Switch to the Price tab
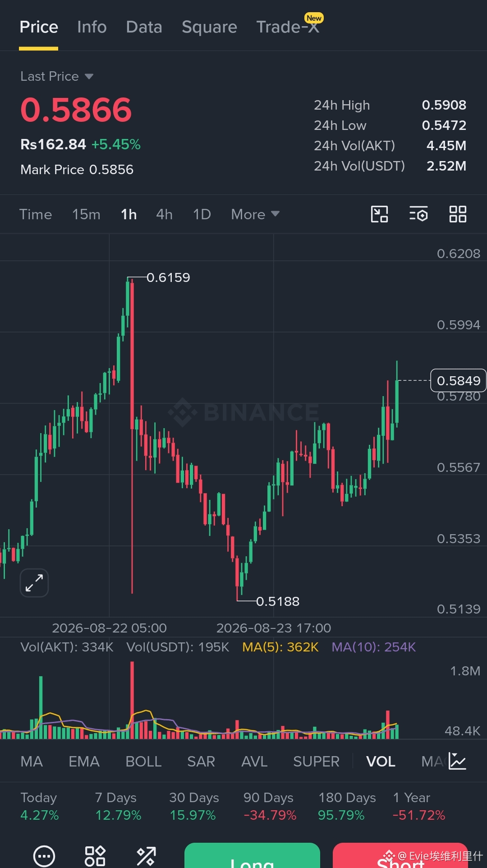 39,27
